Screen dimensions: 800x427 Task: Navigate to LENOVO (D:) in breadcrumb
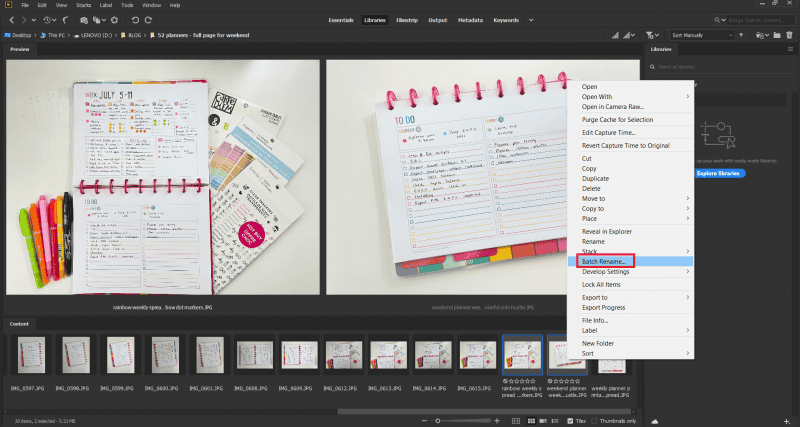[93, 35]
